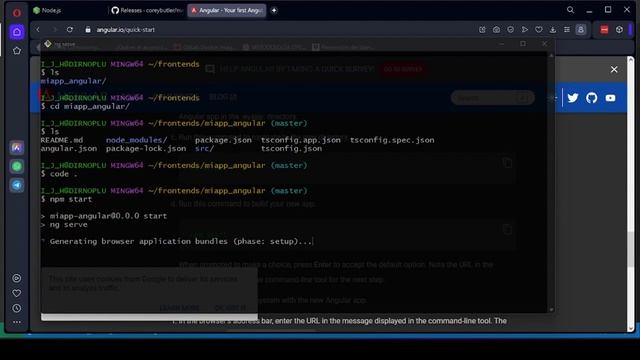Click 'npm start' command text in terminal

pyautogui.click(x=71, y=199)
